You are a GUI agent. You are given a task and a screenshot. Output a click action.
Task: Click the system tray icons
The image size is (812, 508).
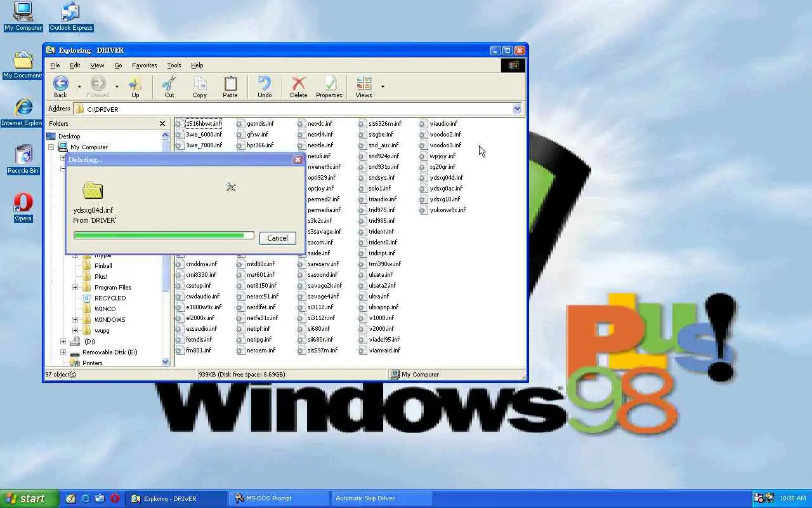pos(764,498)
